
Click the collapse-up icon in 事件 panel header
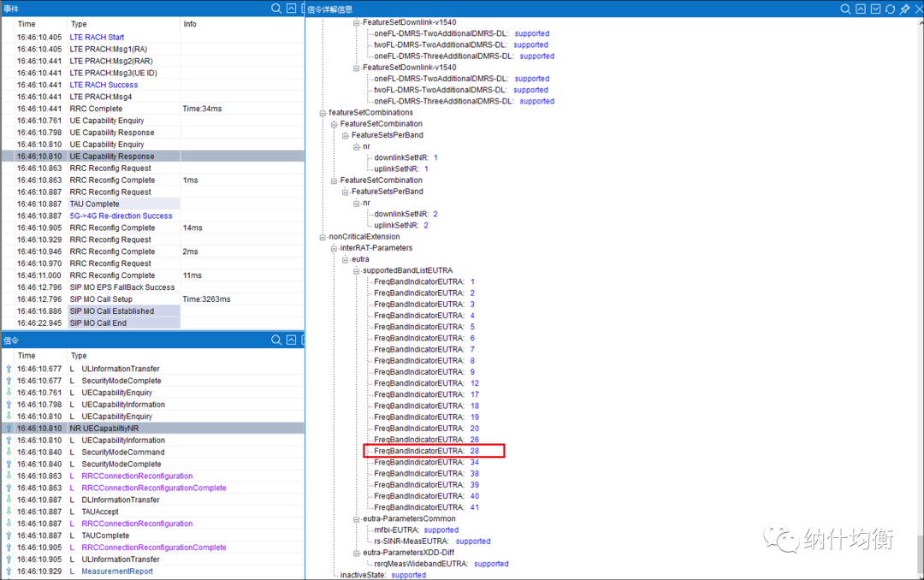[291, 9]
